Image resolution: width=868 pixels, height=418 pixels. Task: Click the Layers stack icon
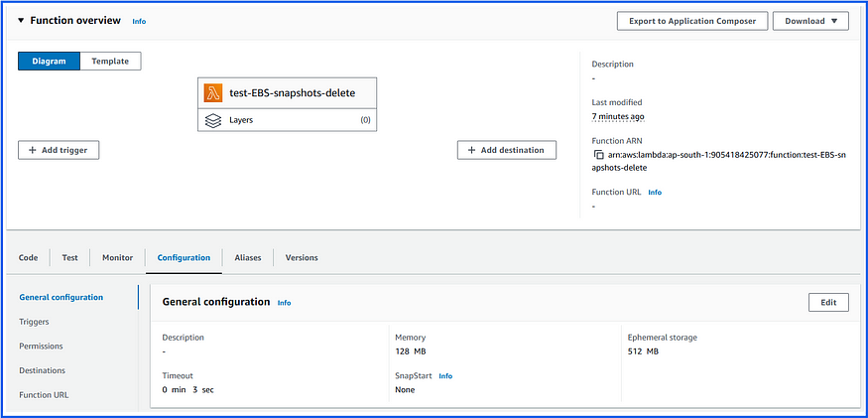(213, 120)
